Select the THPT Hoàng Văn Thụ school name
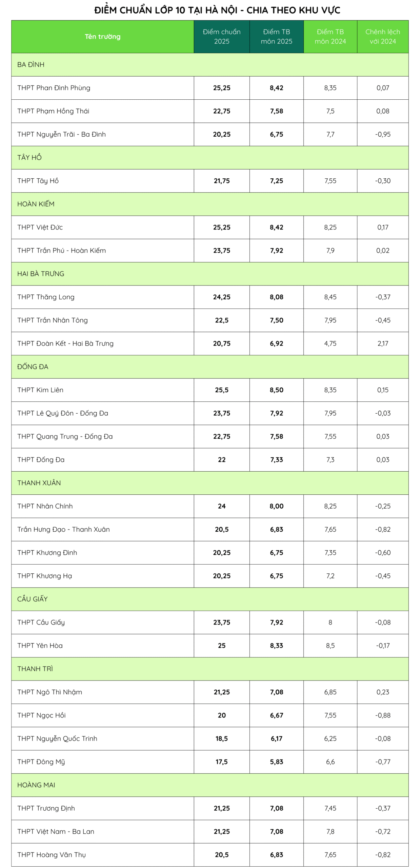Image resolution: width=420 pixels, height=868 pixels. [x=52, y=854]
